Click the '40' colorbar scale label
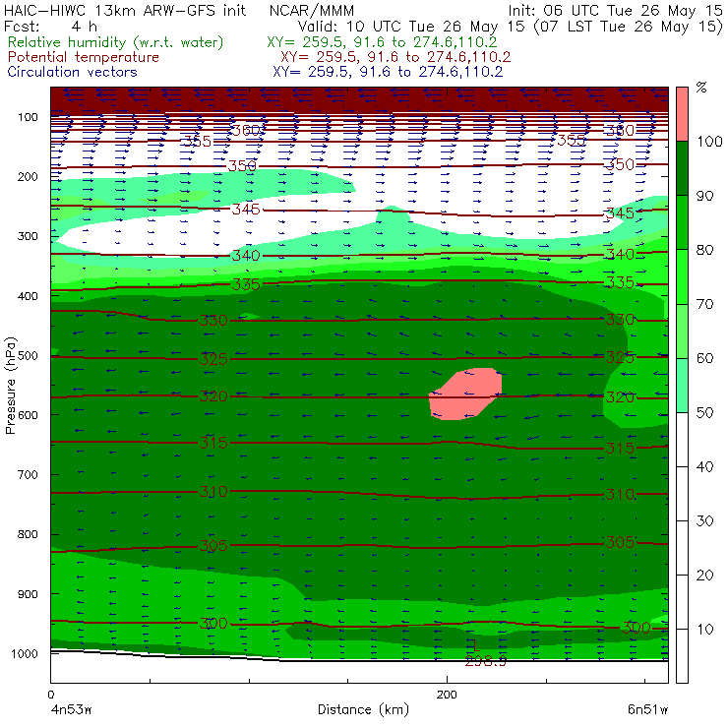This screenshot has width=728, height=728. click(704, 466)
